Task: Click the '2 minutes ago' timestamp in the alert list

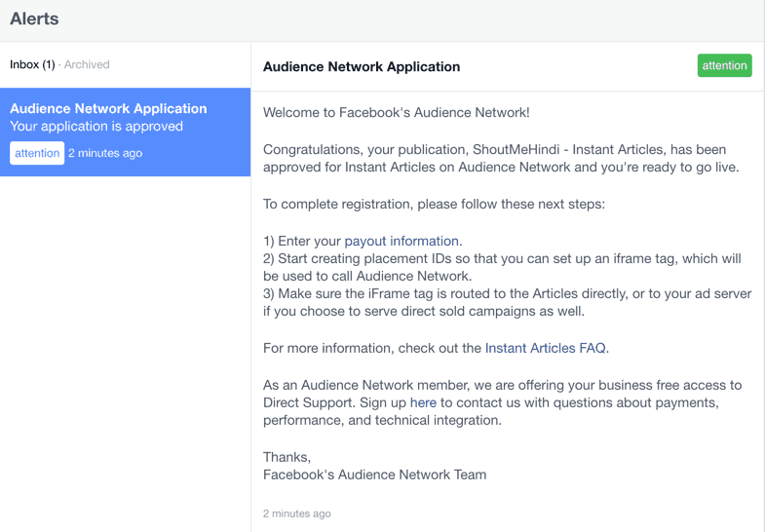Action: (x=105, y=153)
